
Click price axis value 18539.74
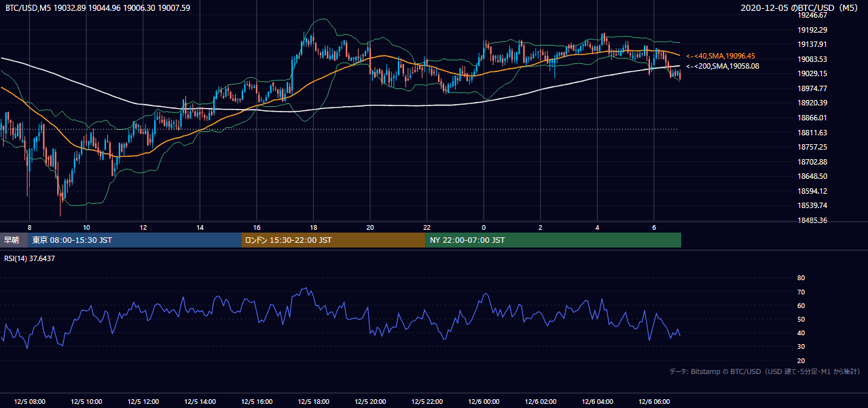[x=812, y=205]
